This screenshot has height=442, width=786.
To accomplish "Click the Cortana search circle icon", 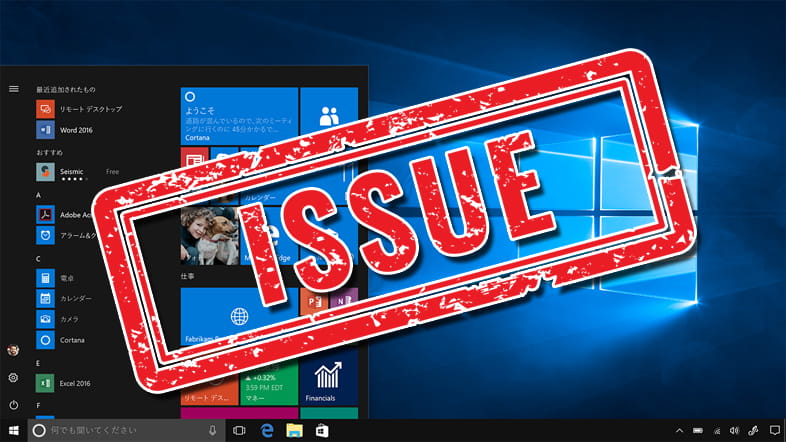I will [x=39, y=430].
